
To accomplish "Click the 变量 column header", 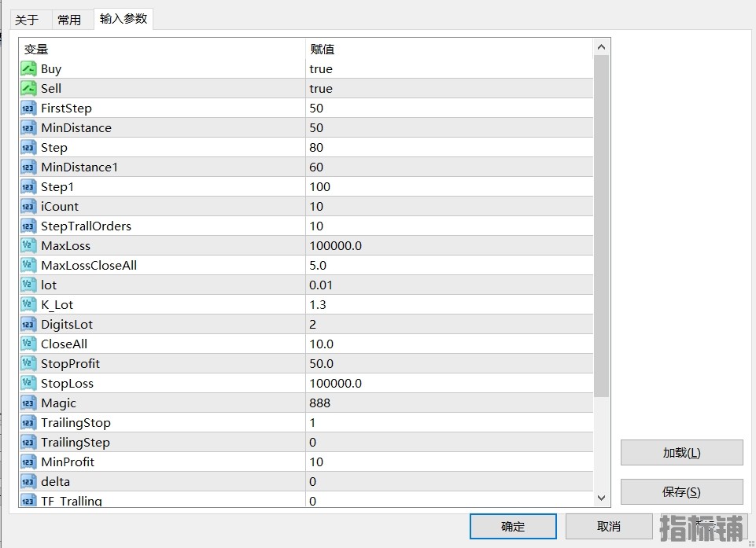I will tap(163, 50).
